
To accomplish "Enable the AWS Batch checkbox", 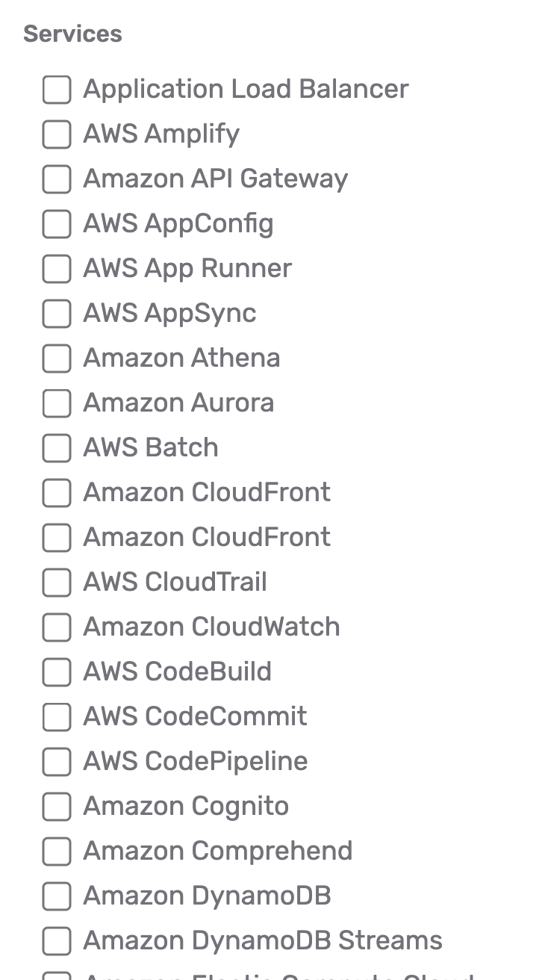I will click(56, 448).
